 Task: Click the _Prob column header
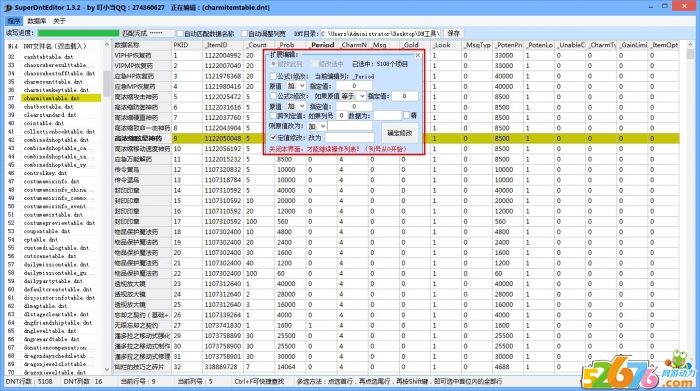tap(290, 45)
